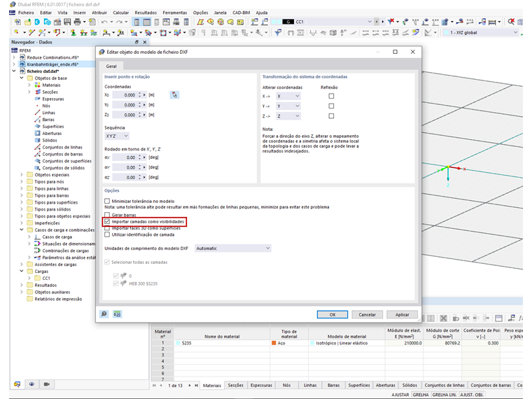
Task: Click the navigator camera Views icon
Action: pyautogui.click(x=47, y=384)
